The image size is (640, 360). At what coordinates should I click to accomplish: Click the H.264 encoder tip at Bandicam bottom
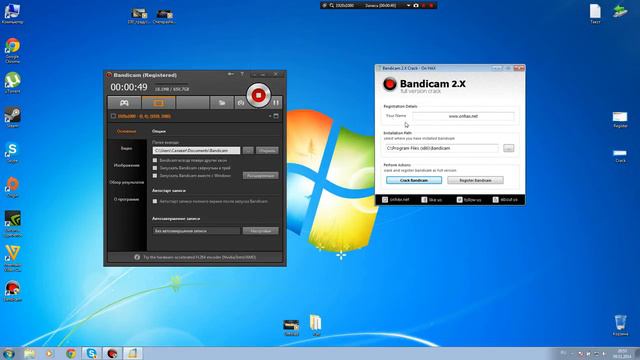click(195, 257)
